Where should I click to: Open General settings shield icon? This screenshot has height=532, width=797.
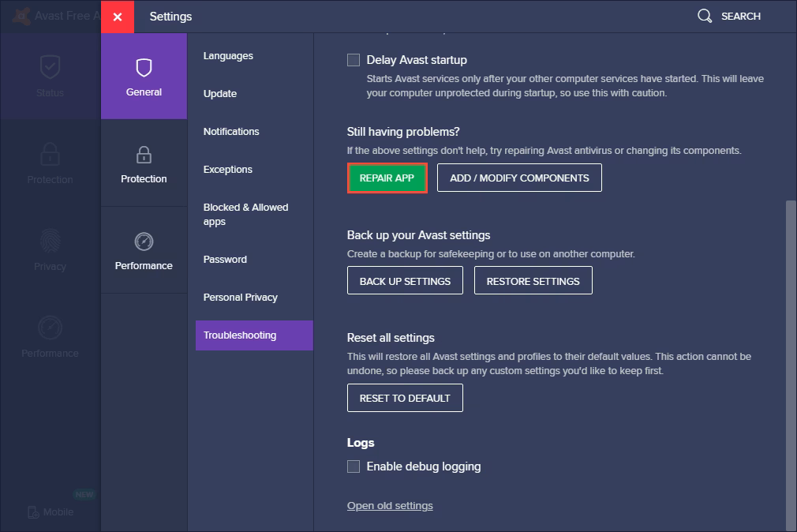pyautogui.click(x=144, y=67)
